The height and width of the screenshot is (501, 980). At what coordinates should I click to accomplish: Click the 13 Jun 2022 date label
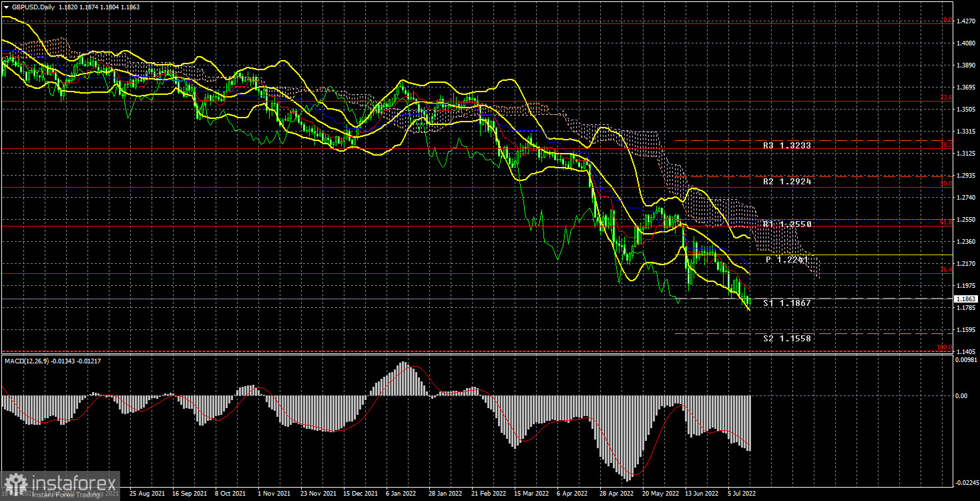(702, 494)
